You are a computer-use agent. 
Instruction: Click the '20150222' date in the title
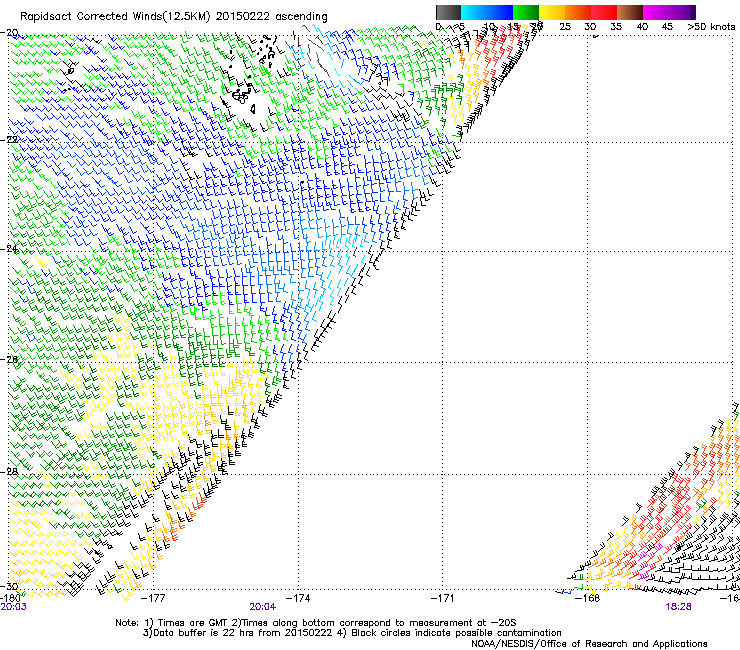(x=243, y=17)
